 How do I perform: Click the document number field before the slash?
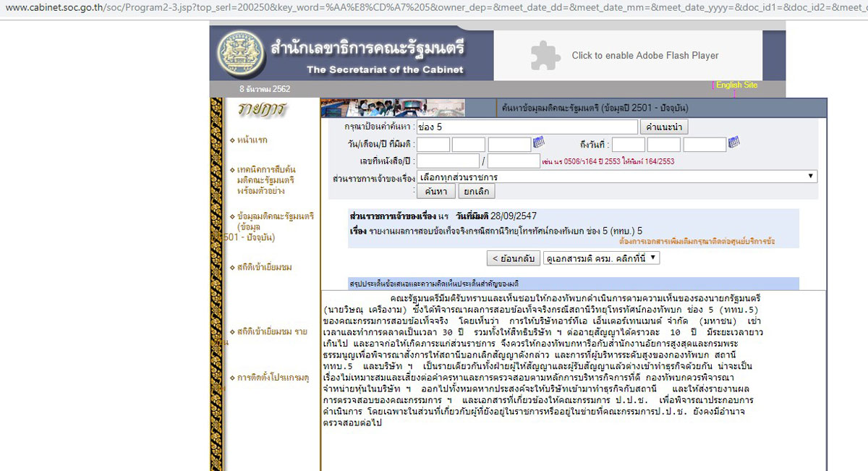click(448, 161)
